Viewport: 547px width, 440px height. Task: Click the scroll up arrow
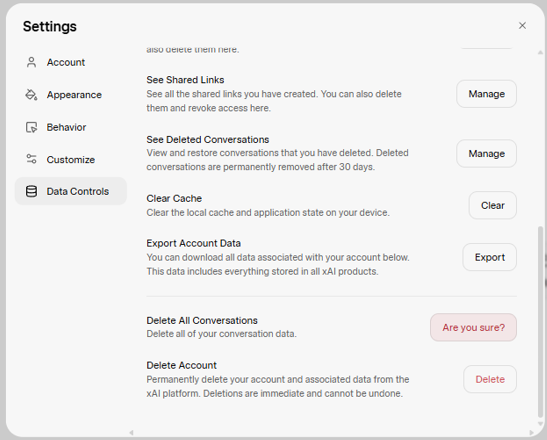coord(540,52)
